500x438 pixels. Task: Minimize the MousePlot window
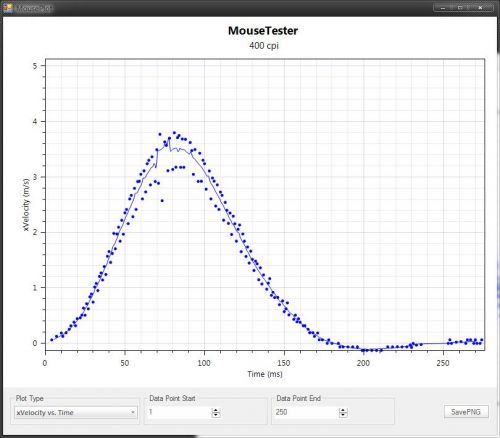tap(443, 7)
